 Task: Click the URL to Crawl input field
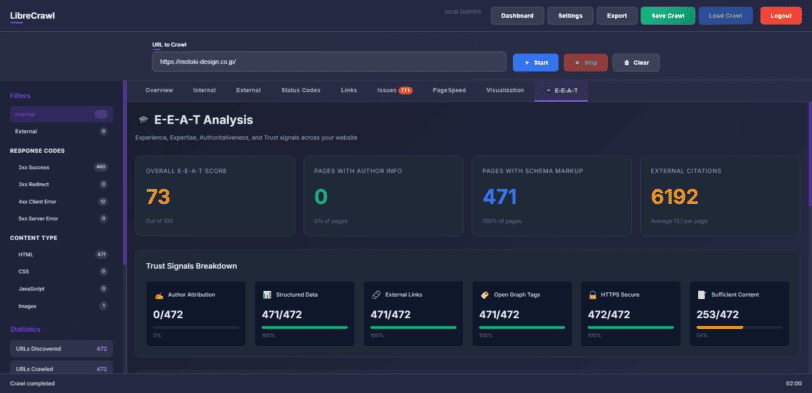329,62
